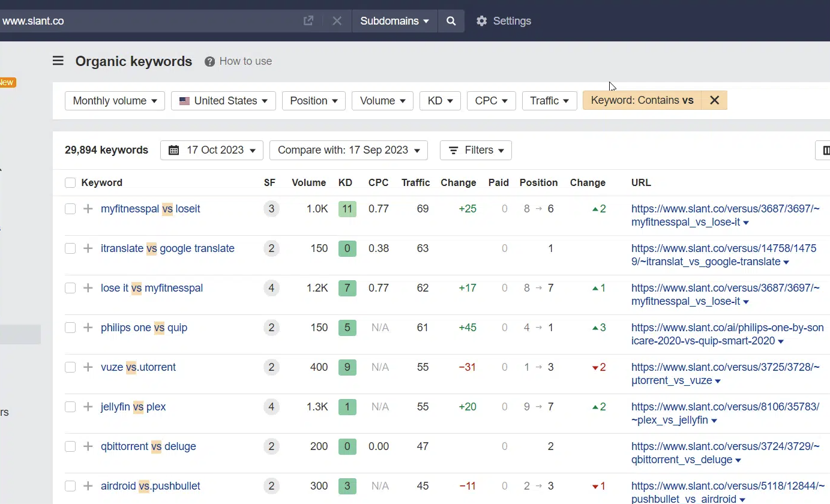Screen dimensions: 830x504
Task: Open the CPC filter dropdown
Action: (x=492, y=101)
